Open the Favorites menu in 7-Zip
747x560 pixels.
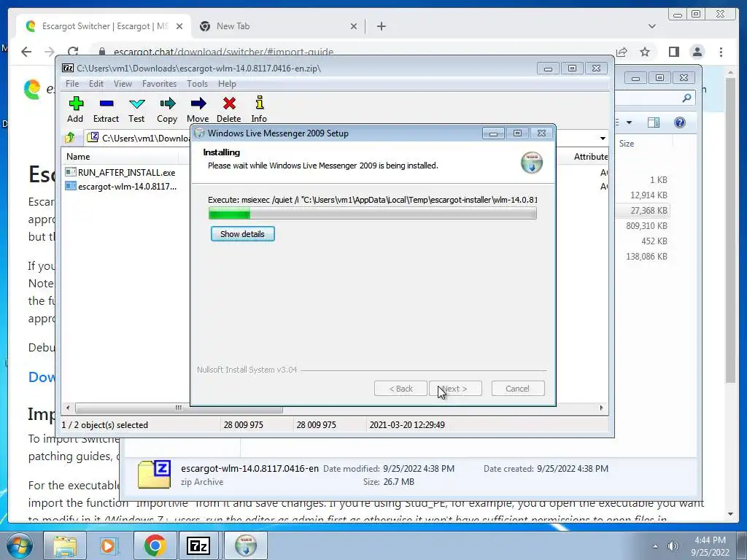[159, 84]
